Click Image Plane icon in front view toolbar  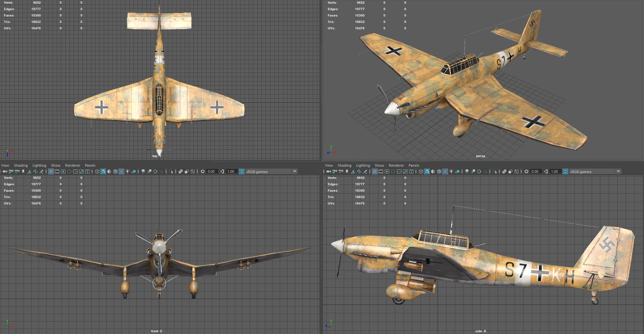[29, 172]
